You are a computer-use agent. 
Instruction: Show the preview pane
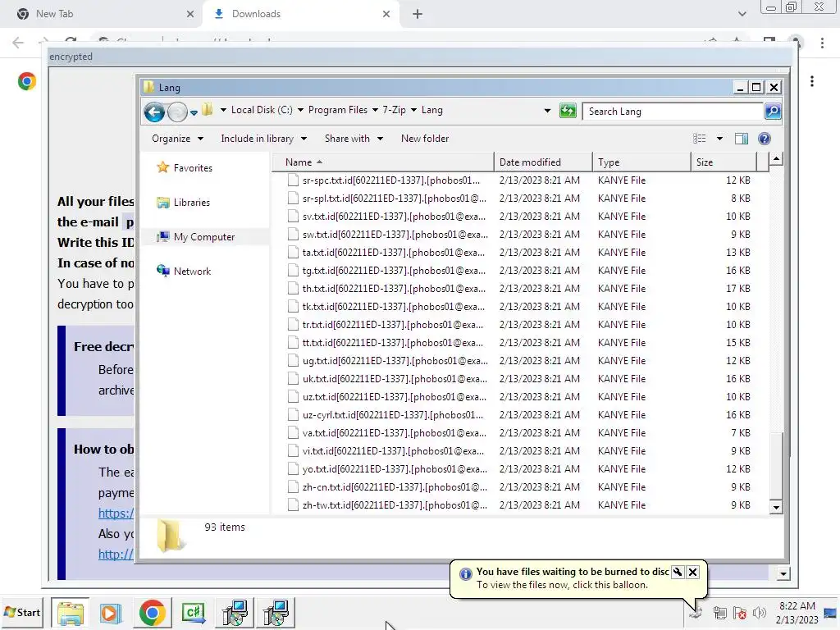[742, 139]
